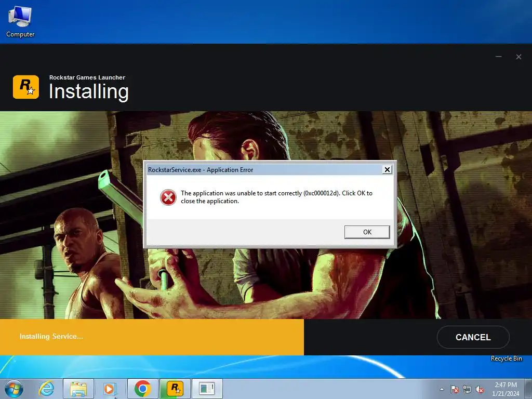This screenshot has height=399, width=532.
Task: Open network status tray icon
Action: pos(467,389)
